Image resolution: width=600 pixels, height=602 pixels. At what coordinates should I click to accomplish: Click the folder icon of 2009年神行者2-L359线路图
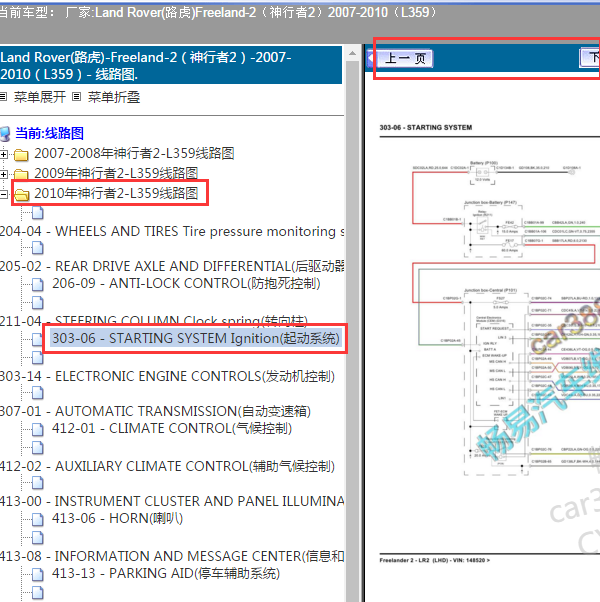(x=21, y=174)
